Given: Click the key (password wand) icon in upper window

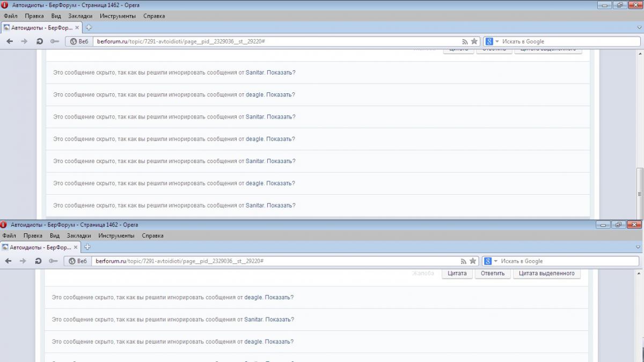Looking at the screenshot, I should coord(54,41).
